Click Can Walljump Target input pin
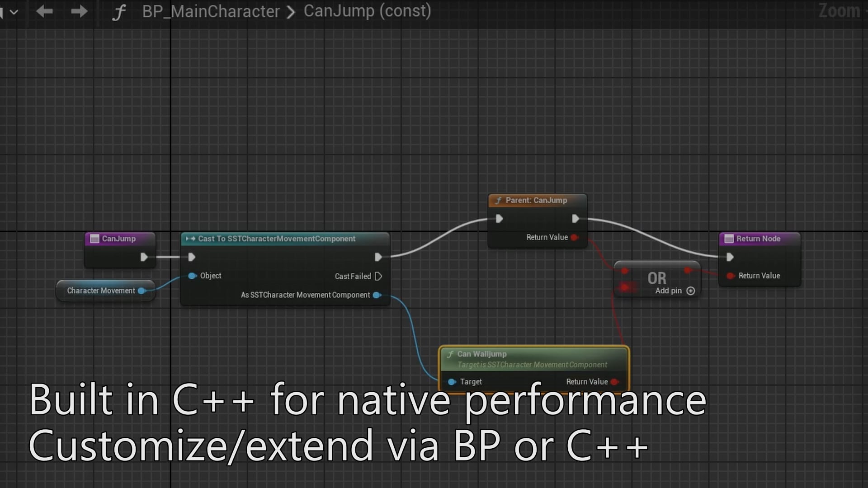Image resolution: width=868 pixels, height=488 pixels. click(452, 382)
